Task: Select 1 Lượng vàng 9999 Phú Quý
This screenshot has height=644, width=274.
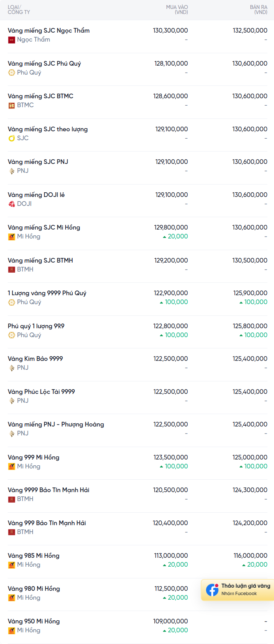Action: click(x=47, y=293)
